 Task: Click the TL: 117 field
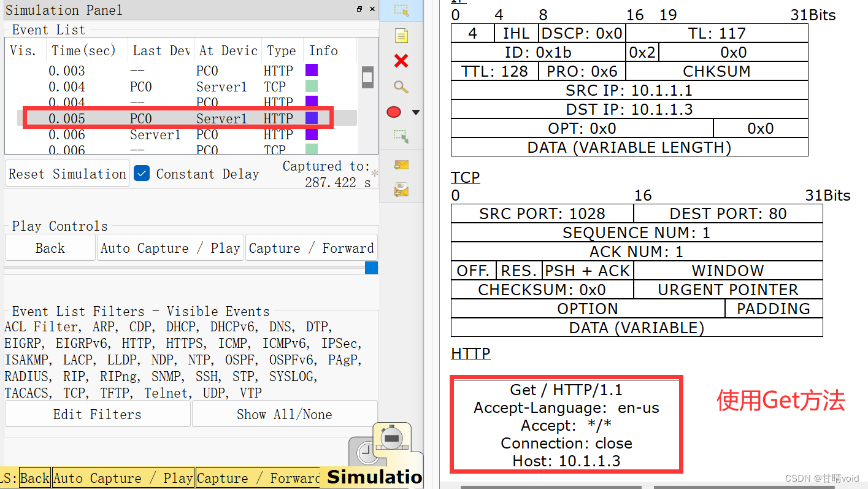point(717,33)
